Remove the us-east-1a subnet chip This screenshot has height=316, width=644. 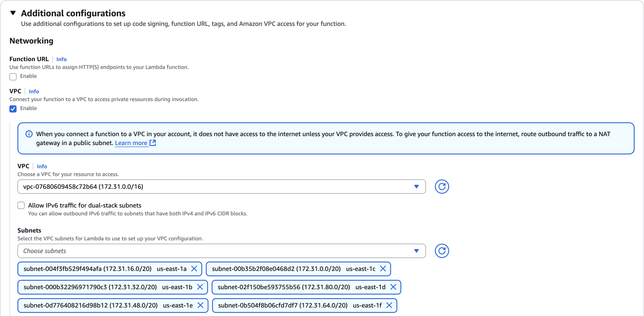tap(194, 269)
